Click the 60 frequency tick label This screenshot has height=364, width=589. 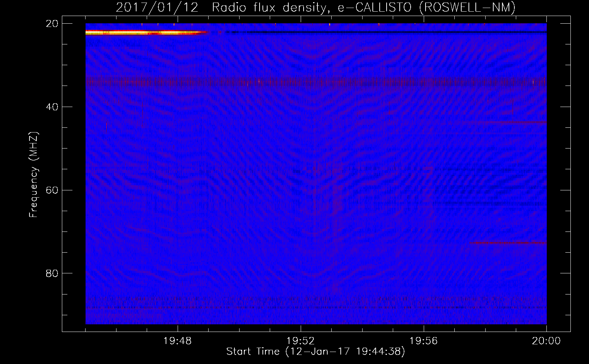coord(52,190)
